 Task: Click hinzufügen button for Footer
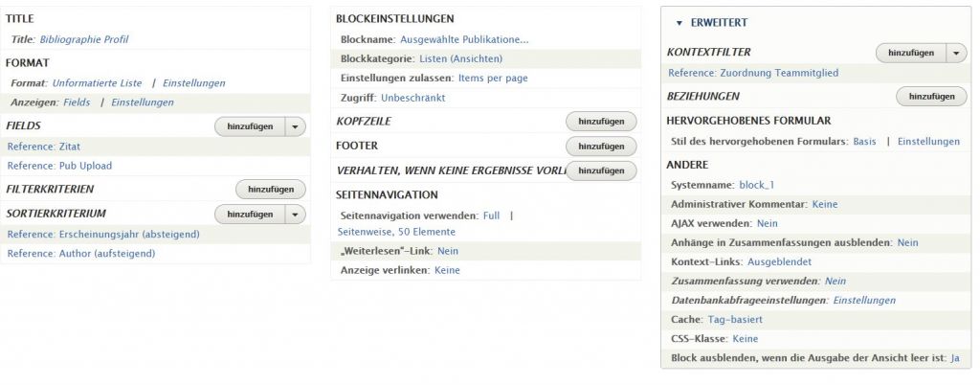[x=601, y=147]
